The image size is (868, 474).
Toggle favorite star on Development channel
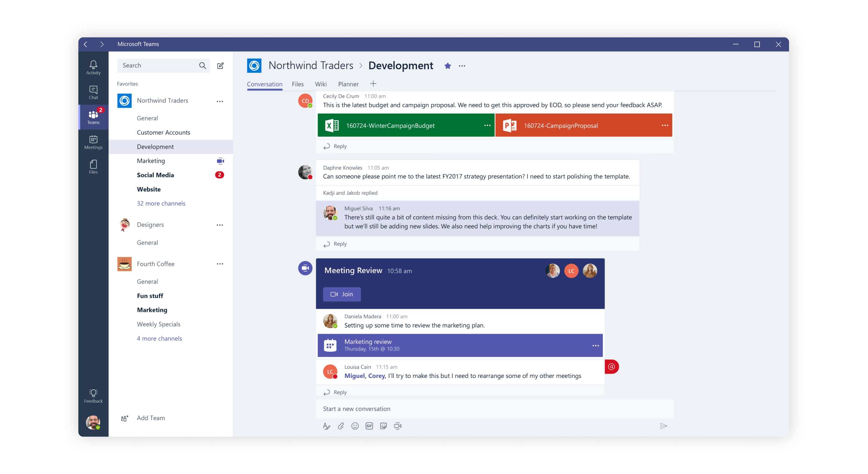point(448,66)
